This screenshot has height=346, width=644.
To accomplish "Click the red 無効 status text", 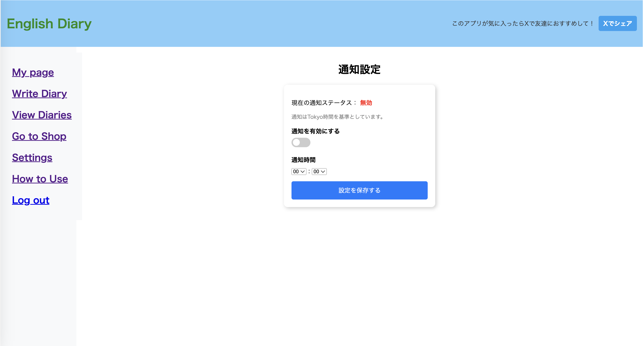I will pos(366,103).
